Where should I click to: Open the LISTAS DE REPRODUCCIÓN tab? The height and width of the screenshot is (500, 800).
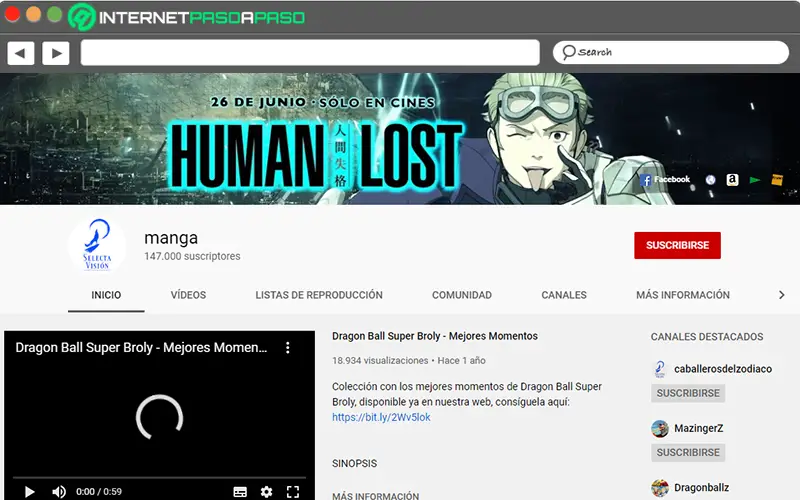click(x=319, y=295)
